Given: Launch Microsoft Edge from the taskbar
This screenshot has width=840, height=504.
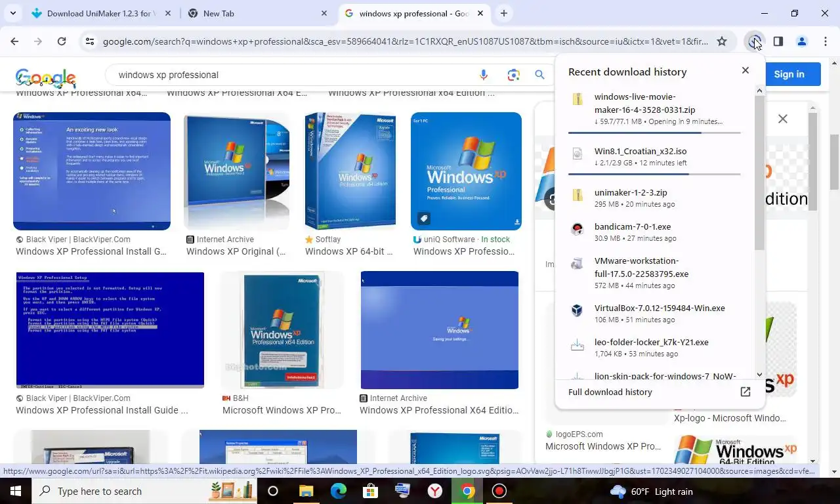Looking at the screenshot, I should pyautogui.click(x=339, y=491).
